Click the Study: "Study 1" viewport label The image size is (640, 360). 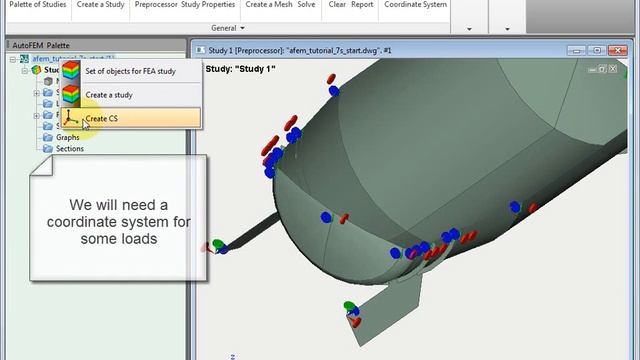tap(240, 69)
